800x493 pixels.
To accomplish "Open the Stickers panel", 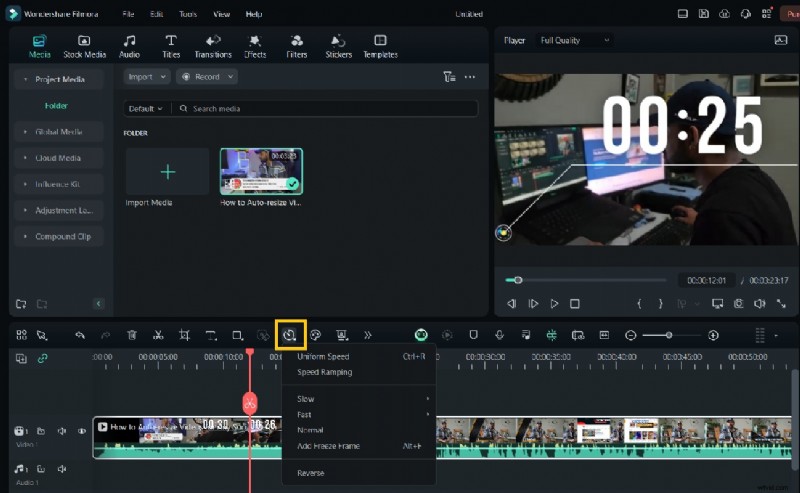I will click(x=338, y=46).
